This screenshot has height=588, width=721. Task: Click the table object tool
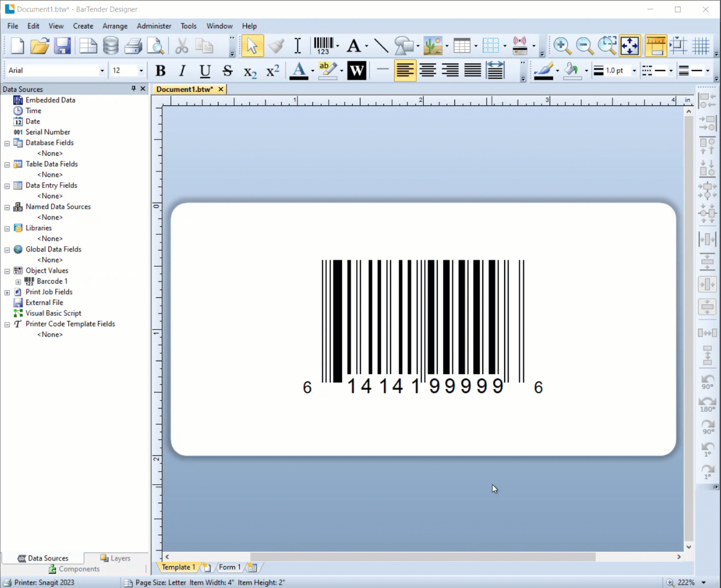[x=462, y=46]
